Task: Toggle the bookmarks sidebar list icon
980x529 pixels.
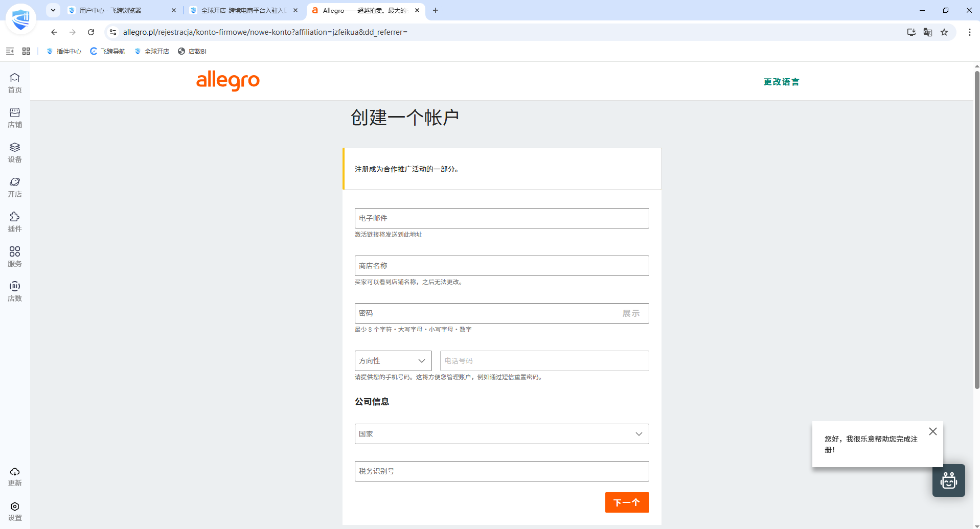Action: click(10, 51)
